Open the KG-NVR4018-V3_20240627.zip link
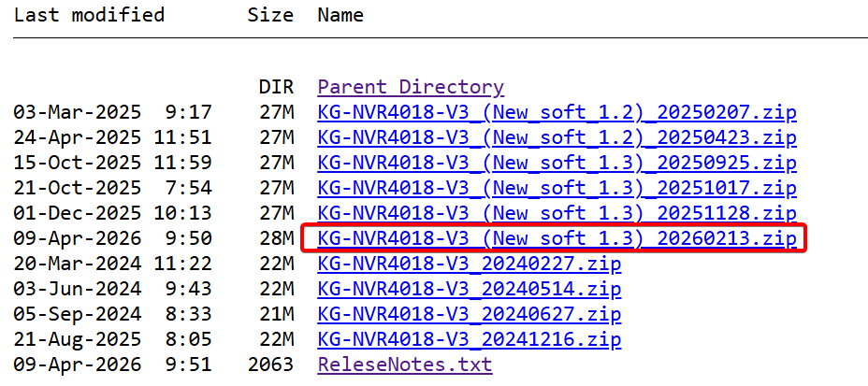Image resolution: width=868 pixels, height=386 pixels. pyautogui.click(x=470, y=314)
